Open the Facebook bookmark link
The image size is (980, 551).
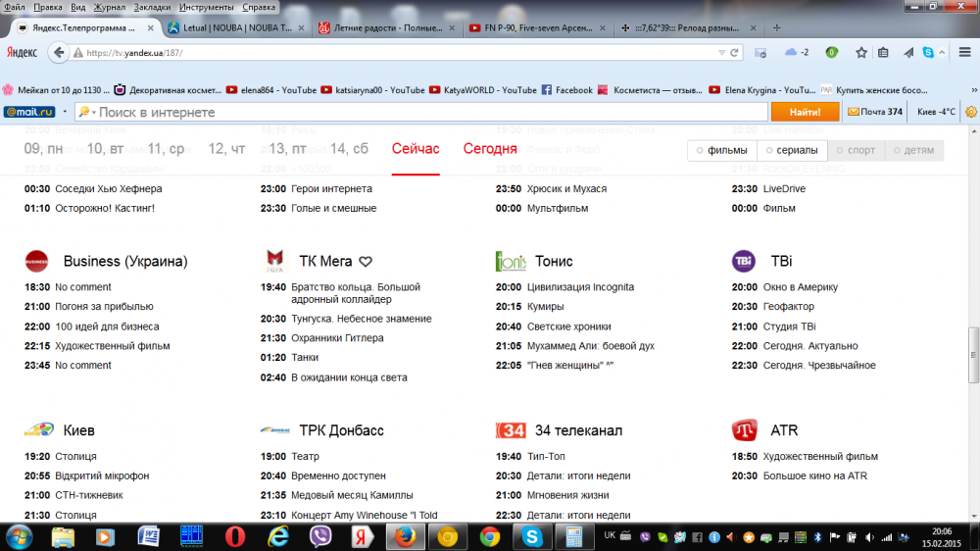click(567, 90)
